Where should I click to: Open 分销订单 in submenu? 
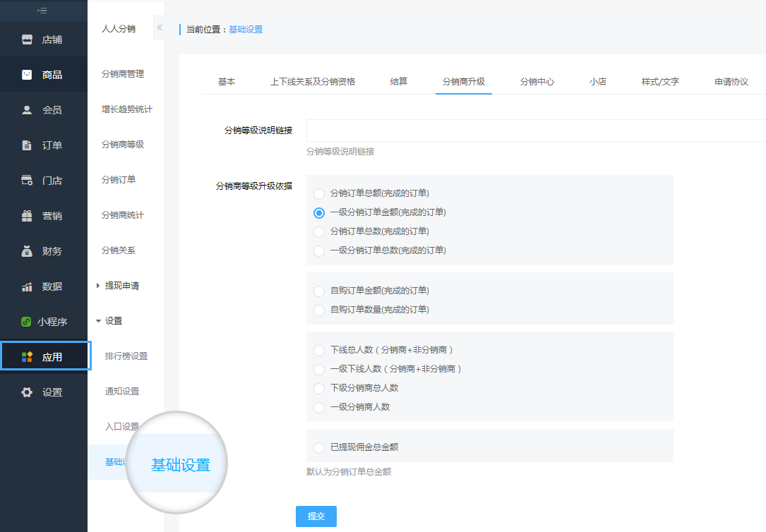[119, 180]
